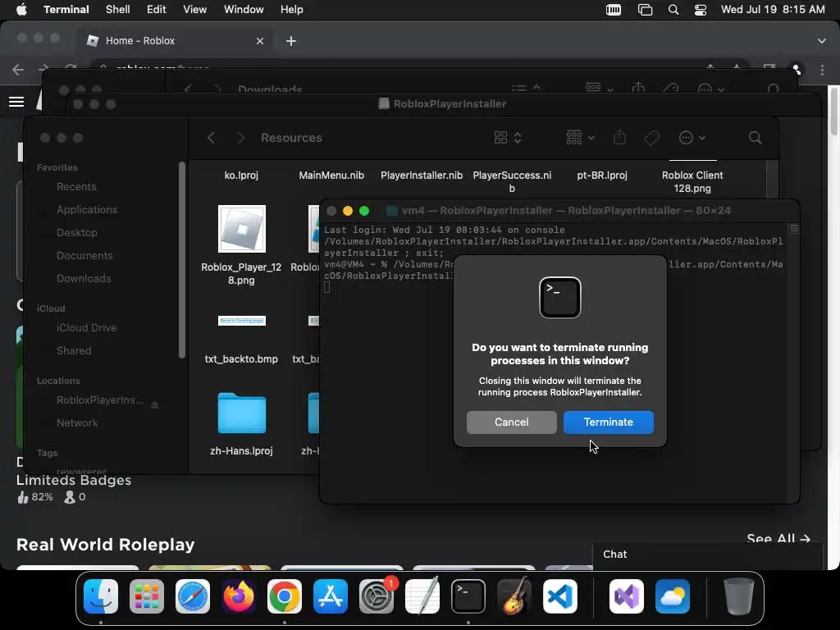This screenshot has width=840, height=630.
Task: Click the Finder search icon in Resources window
Action: 756,138
